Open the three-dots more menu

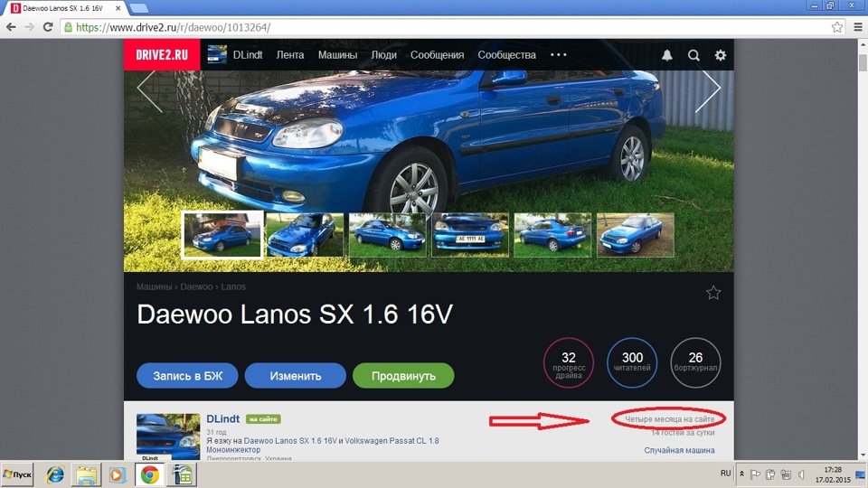pyautogui.click(x=559, y=55)
